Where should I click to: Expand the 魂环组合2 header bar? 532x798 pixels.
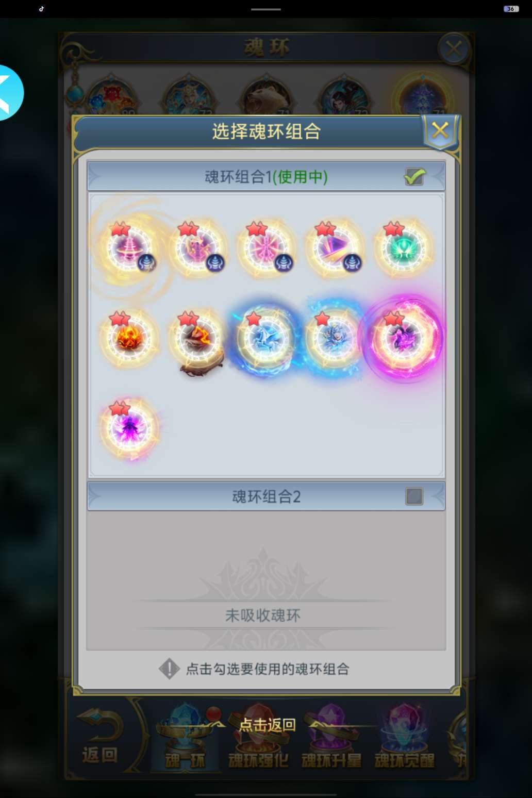266,496
